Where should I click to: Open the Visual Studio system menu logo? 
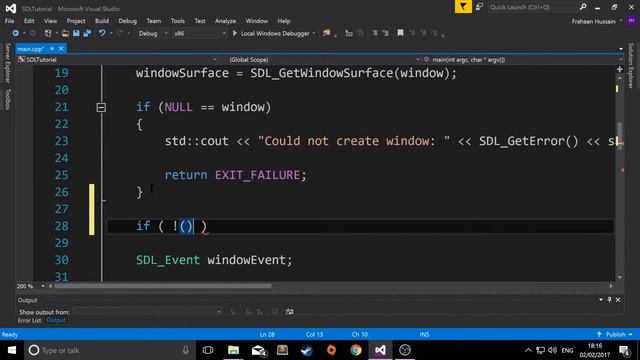pyautogui.click(x=10, y=8)
